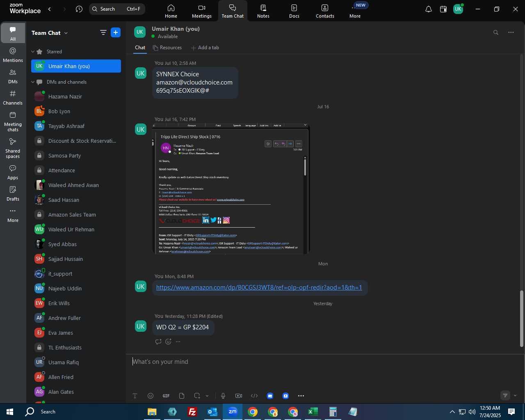The height and width of the screenshot is (420, 525).
Task: Open chat with Erik Wills
Action: coord(76,304)
